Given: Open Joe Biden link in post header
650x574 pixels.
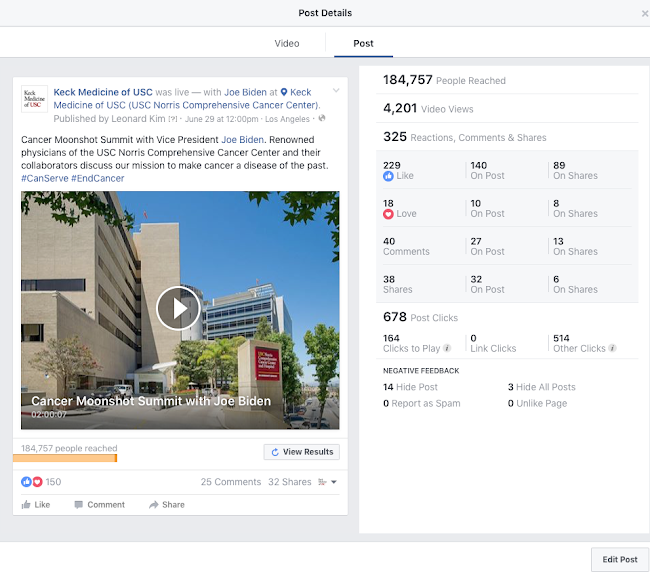Looking at the screenshot, I should click(245, 92).
